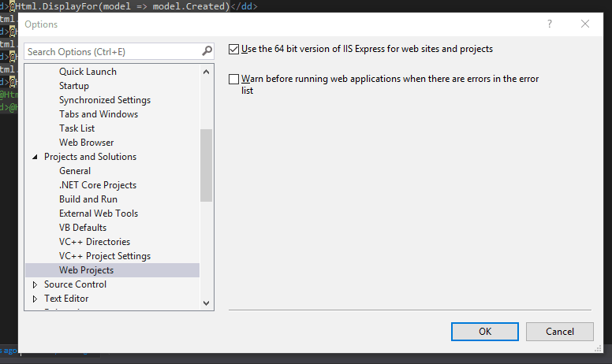Click the scroll down arrow in tree
612x364 pixels.
207,303
